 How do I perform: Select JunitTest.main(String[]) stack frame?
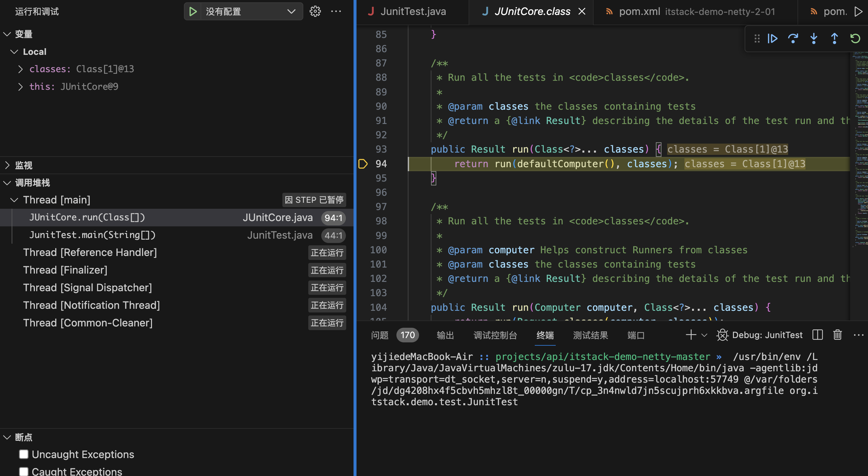(x=177, y=235)
